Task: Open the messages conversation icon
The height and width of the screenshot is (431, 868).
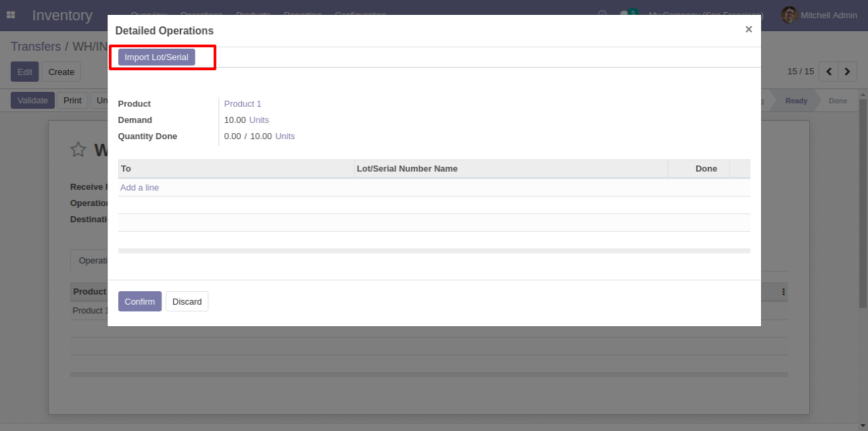Action: [x=625, y=15]
